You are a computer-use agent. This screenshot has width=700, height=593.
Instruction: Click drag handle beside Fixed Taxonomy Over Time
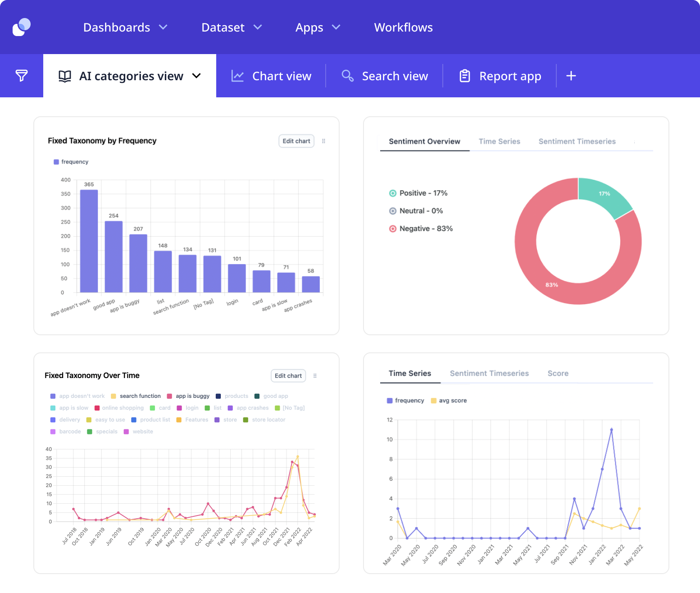315,376
